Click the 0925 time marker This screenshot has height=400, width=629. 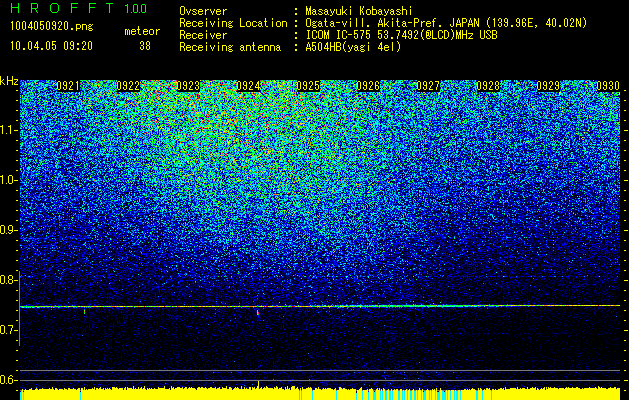pyautogui.click(x=308, y=86)
